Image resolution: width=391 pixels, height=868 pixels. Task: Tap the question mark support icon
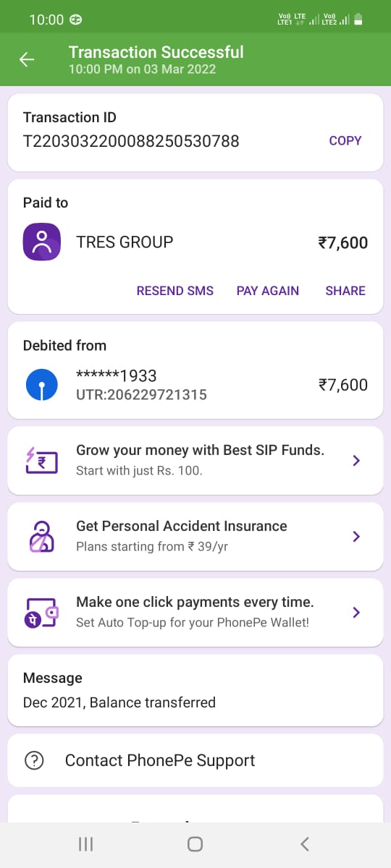34,760
